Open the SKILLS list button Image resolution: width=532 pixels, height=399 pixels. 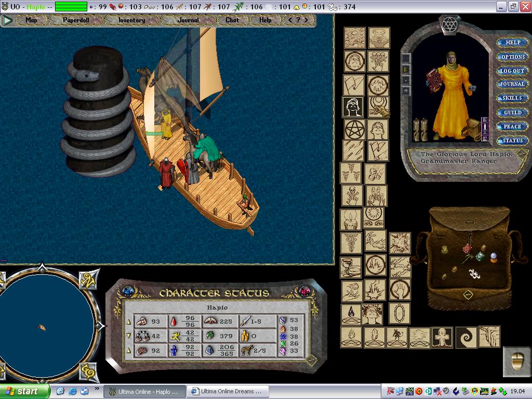tap(512, 98)
